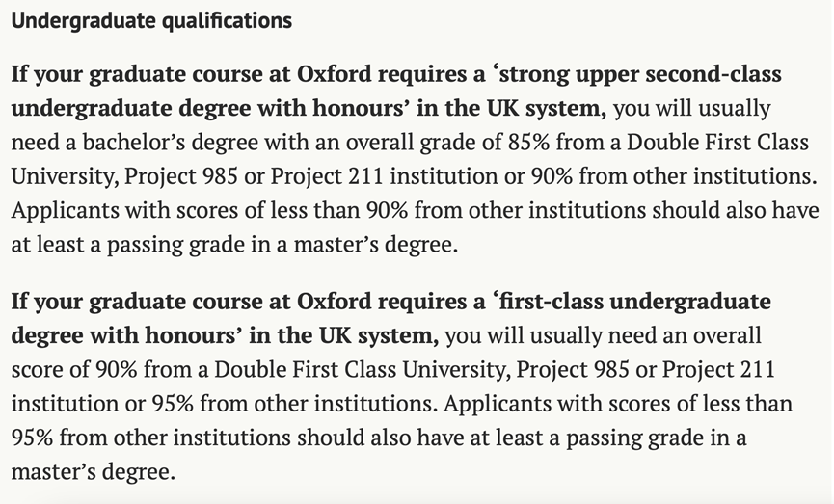Click the "Undergraduate qualifications" heading
Image resolution: width=834 pixels, height=504 pixels.
(x=151, y=21)
